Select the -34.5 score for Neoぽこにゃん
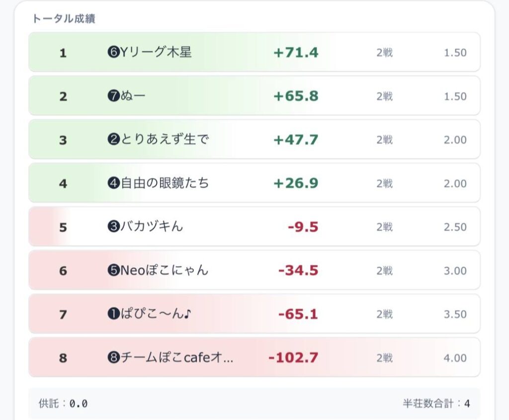This screenshot has height=420, width=509. coord(298,271)
